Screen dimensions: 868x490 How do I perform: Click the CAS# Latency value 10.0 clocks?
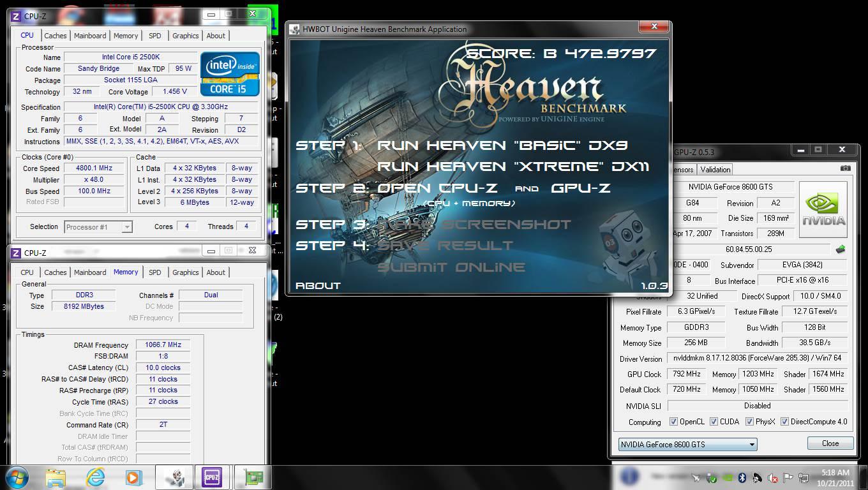click(163, 368)
